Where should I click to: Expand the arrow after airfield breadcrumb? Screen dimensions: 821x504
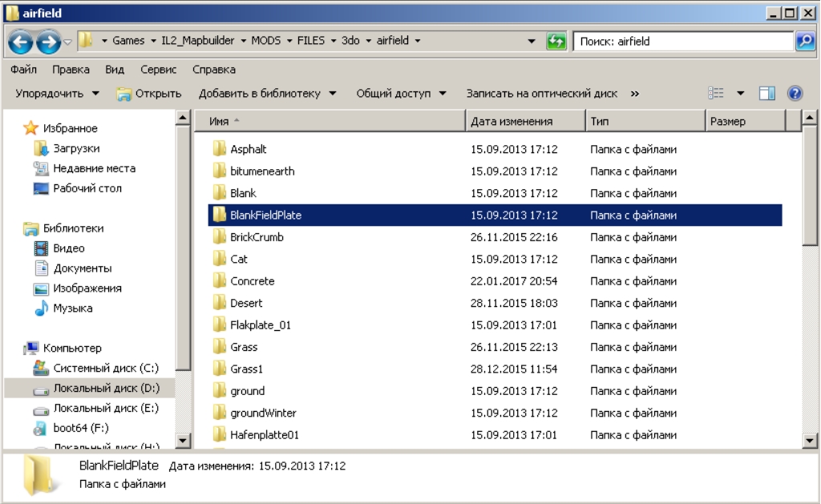417,41
